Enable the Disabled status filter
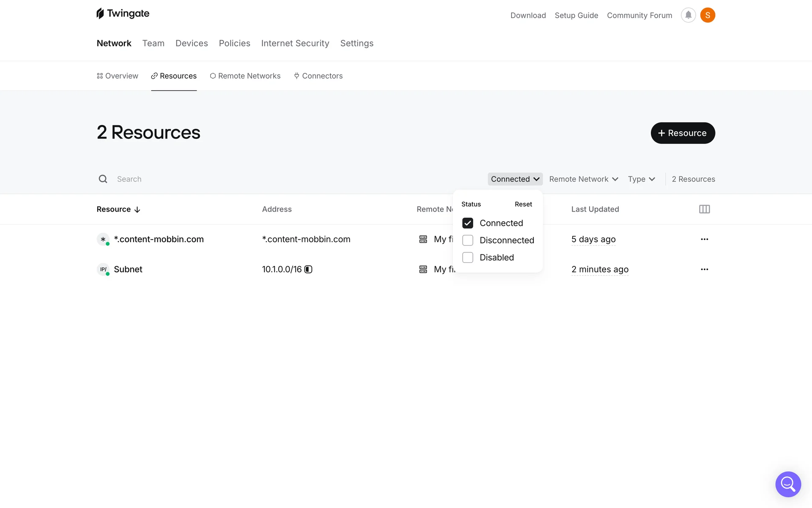Screen dimensions: 812x508 pos(468,257)
